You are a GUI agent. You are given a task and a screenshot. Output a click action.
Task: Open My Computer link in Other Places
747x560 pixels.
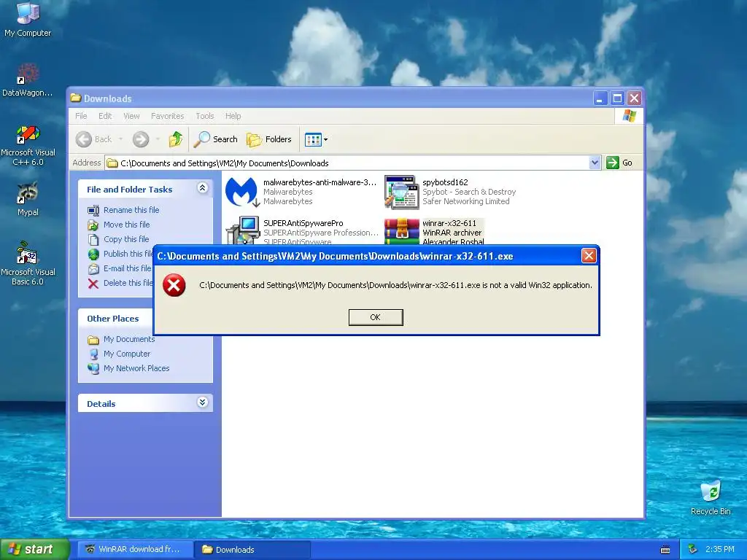[127, 354]
